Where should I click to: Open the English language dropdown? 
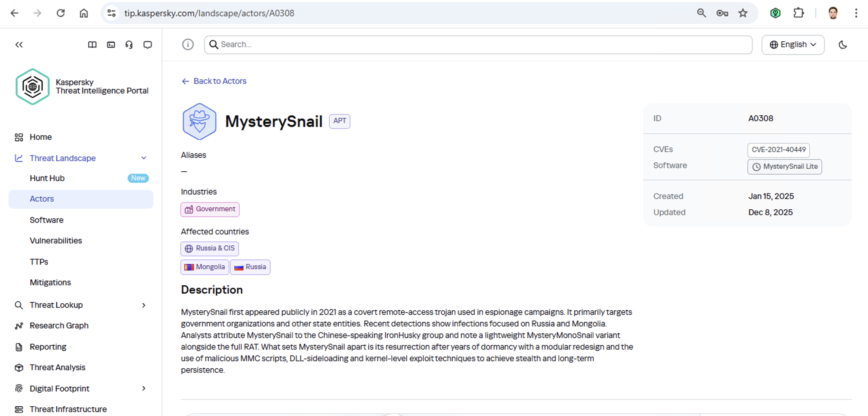point(793,44)
